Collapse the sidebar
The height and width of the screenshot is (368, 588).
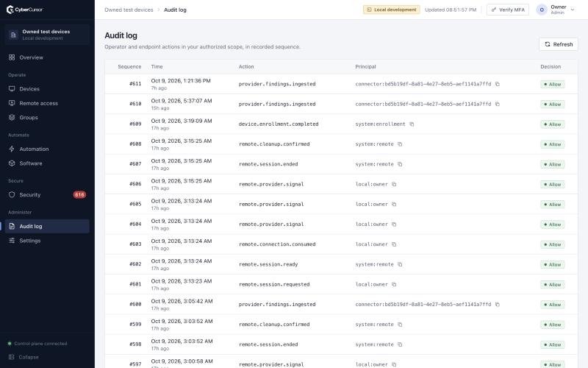tap(24, 357)
